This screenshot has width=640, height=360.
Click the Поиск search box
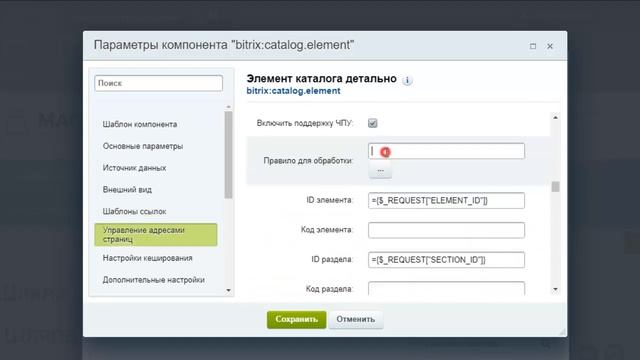[x=158, y=83]
